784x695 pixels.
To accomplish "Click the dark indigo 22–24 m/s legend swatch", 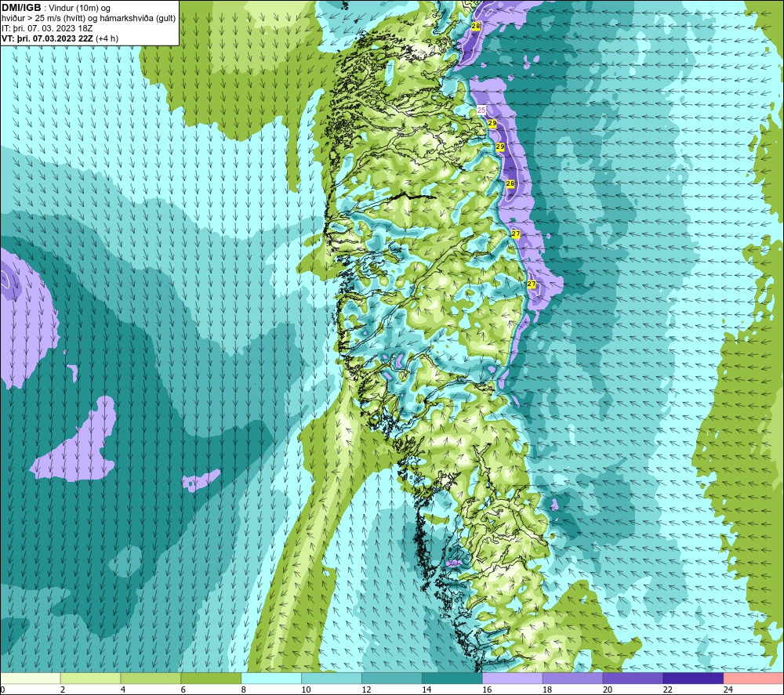I will pos(693,678).
